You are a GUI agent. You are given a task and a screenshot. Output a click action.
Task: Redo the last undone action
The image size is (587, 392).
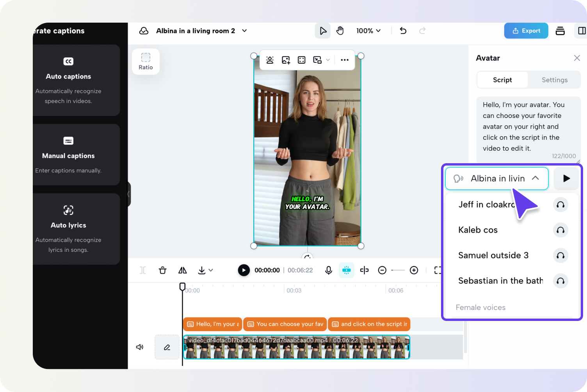click(422, 31)
